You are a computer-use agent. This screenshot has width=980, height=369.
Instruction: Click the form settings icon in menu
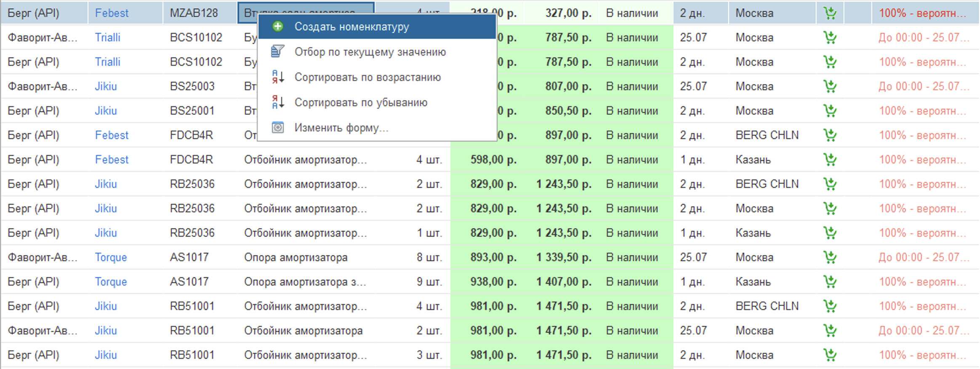[278, 127]
